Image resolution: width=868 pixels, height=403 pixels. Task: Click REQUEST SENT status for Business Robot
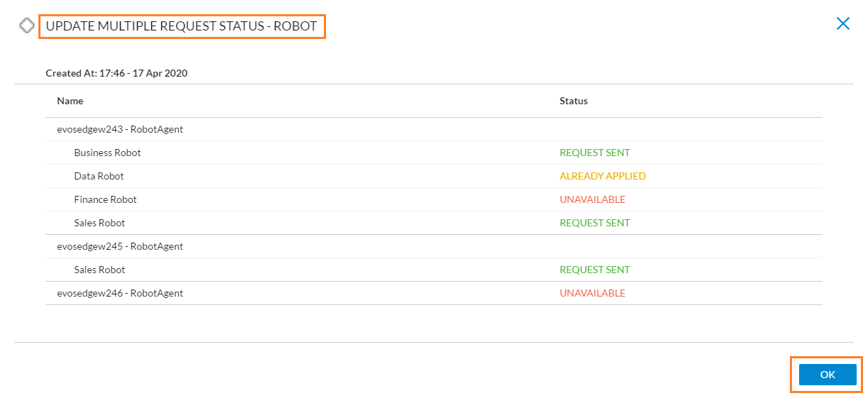tap(595, 153)
